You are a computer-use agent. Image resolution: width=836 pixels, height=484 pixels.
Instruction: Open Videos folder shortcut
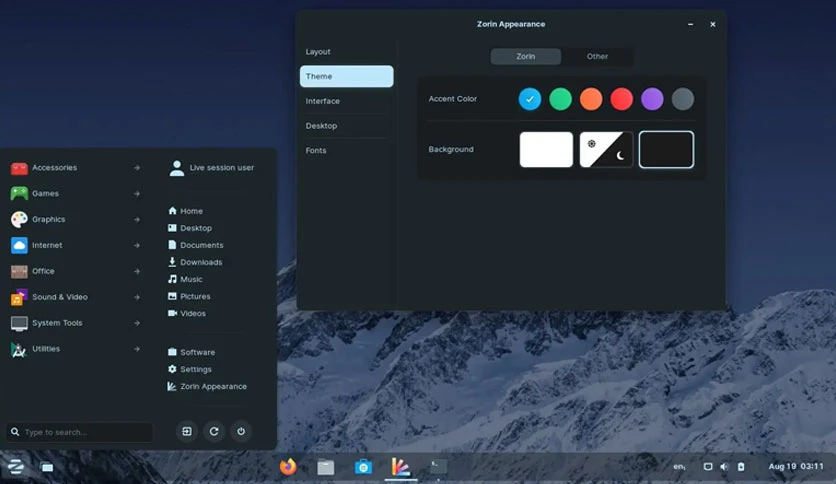click(x=187, y=313)
